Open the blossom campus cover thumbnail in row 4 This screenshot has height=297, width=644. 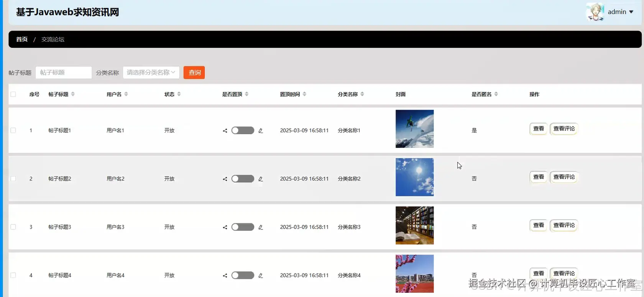pyautogui.click(x=415, y=274)
